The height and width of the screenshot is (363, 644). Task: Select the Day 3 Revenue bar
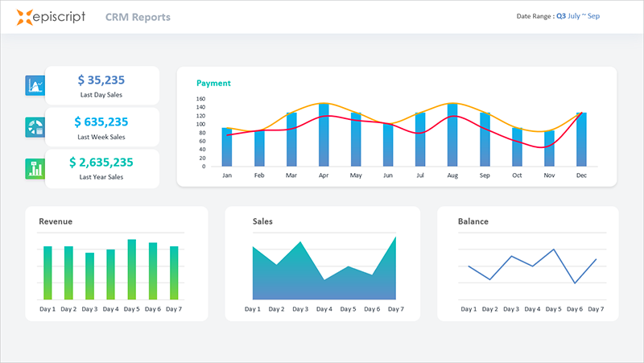click(x=89, y=276)
